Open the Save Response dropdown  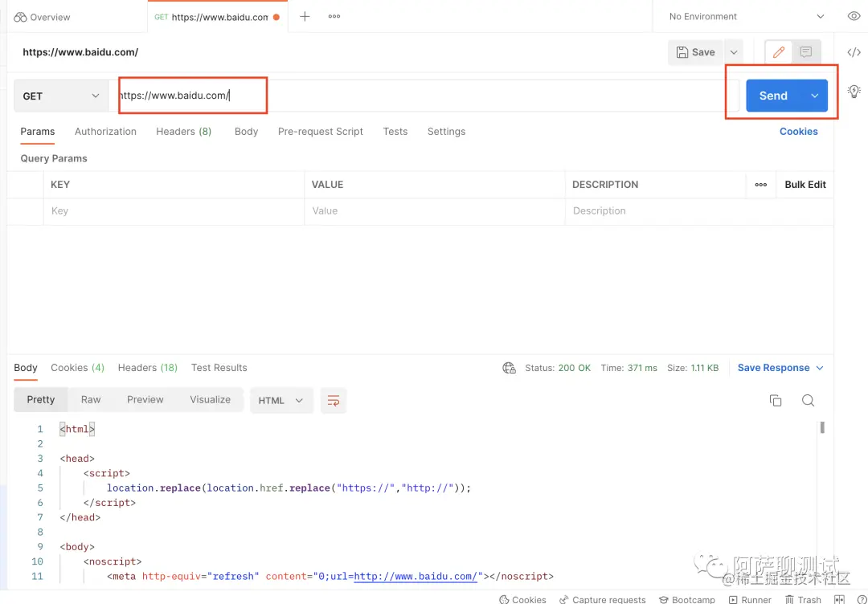tap(780, 368)
